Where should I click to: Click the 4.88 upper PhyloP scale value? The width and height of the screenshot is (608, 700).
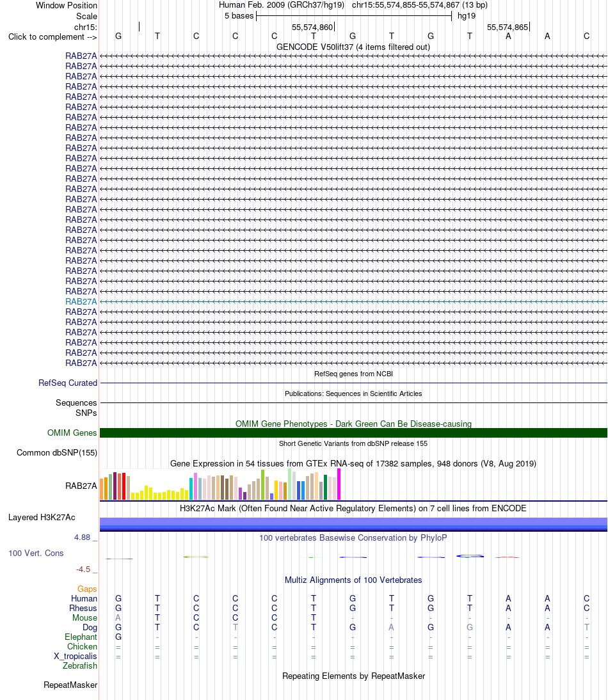pos(82,537)
